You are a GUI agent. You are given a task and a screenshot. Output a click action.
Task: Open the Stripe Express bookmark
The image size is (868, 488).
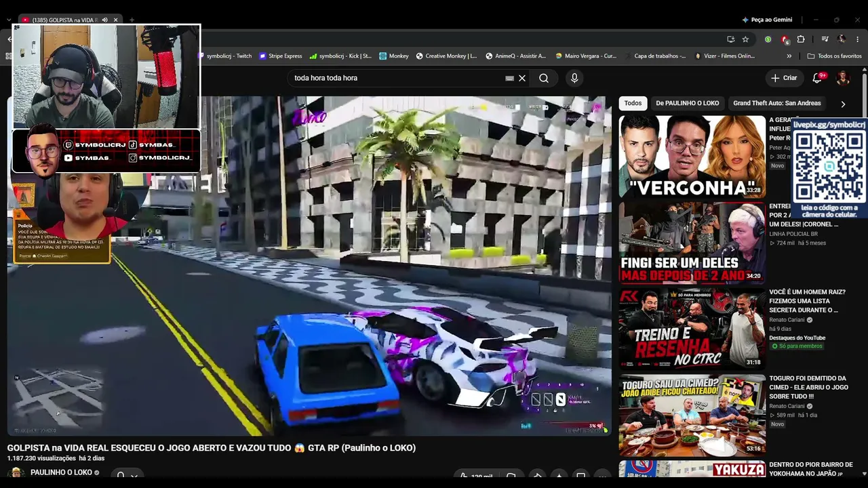pos(281,56)
